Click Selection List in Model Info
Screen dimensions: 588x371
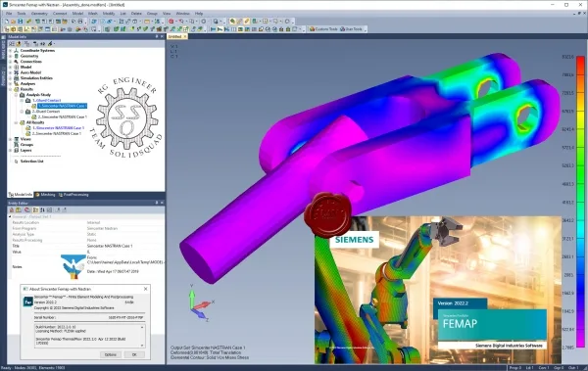click(32, 162)
